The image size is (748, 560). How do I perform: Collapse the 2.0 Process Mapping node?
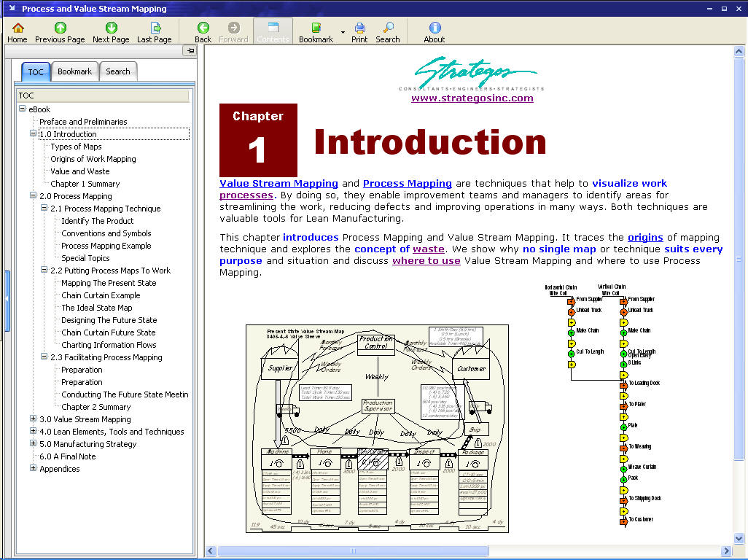(x=33, y=195)
